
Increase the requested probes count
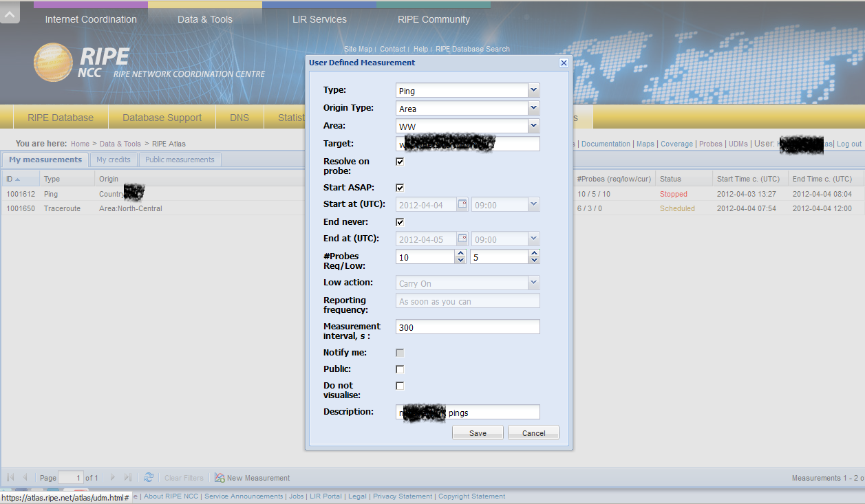[460, 253]
